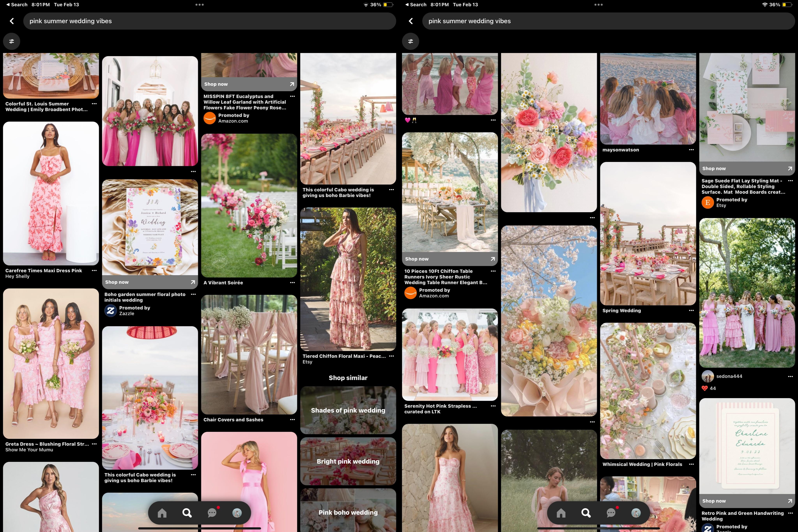Click Shop now on Chiffon Table Runners pin
Screen dimensions: 798x532
450,259
